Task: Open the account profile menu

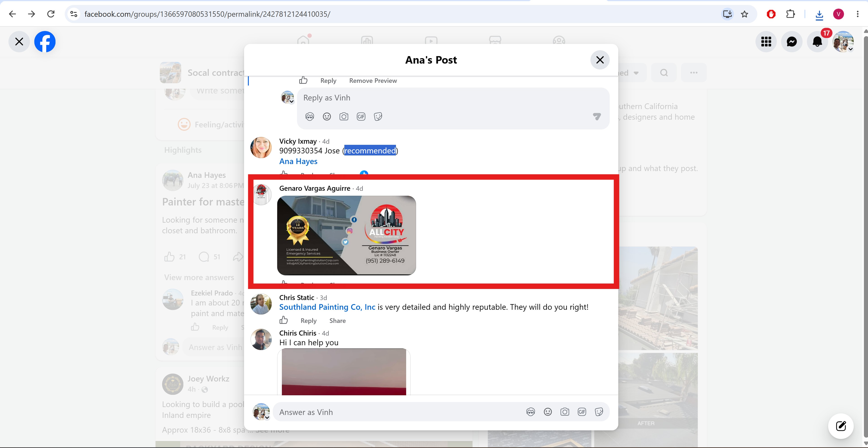Action: [x=843, y=42]
